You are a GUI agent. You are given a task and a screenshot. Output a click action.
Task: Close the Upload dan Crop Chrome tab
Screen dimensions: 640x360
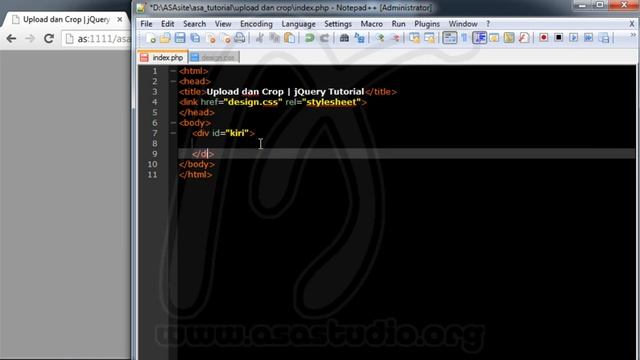coord(120,19)
